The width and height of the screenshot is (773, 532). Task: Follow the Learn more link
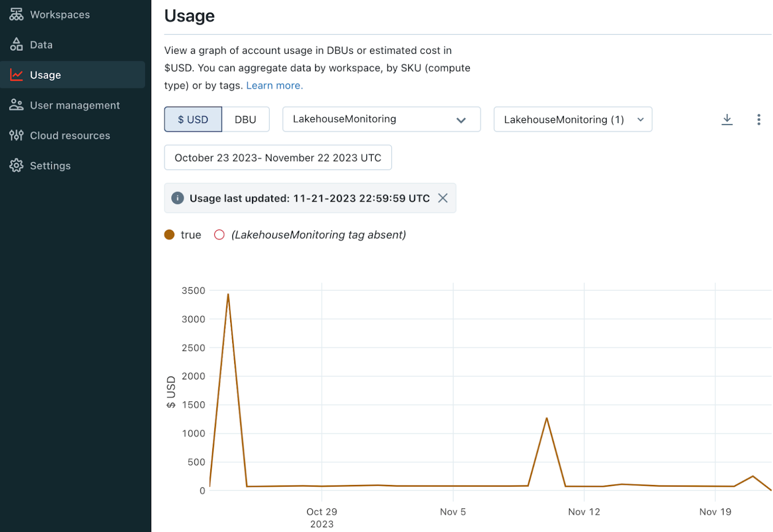[x=274, y=86]
